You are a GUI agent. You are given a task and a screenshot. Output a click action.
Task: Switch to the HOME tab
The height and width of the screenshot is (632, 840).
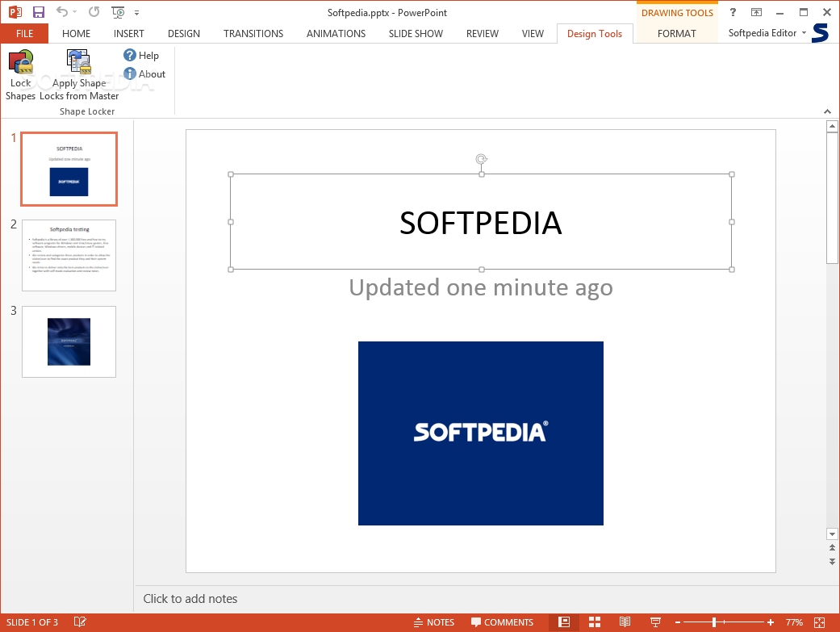coord(76,33)
